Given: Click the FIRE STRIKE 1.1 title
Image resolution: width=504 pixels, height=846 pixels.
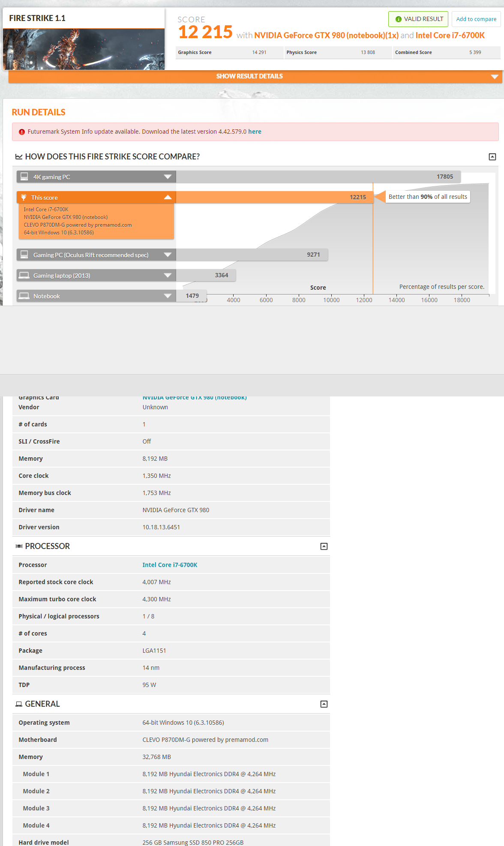Looking at the screenshot, I should (x=37, y=18).
